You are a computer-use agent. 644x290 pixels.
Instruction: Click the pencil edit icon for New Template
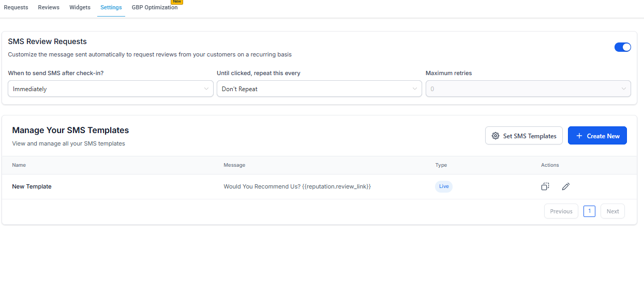click(565, 186)
